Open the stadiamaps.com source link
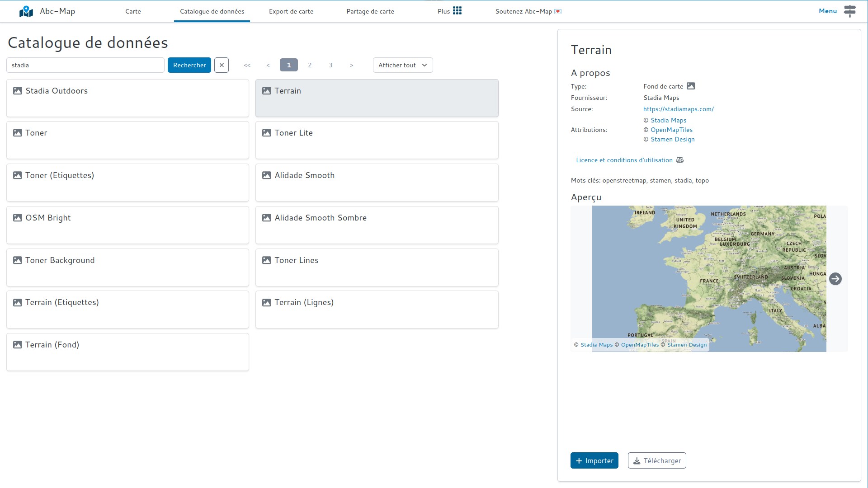Screen dimensions: 868x488 tap(678, 109)
